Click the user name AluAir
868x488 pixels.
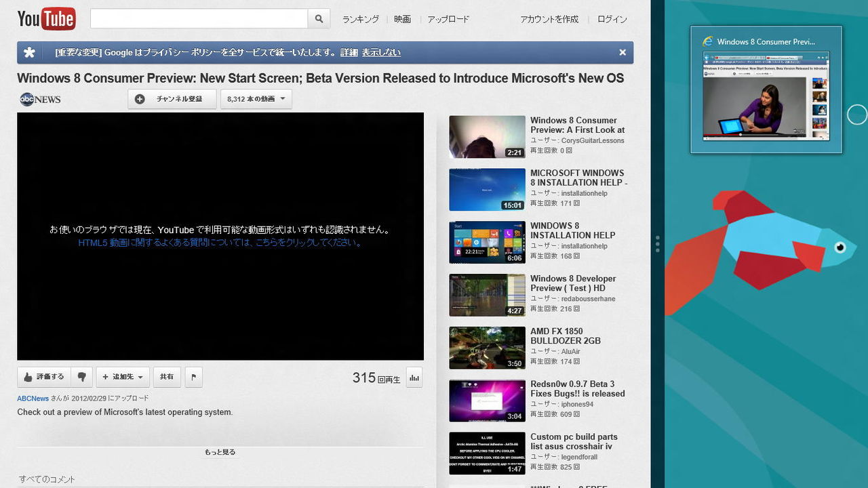[571, 352]
